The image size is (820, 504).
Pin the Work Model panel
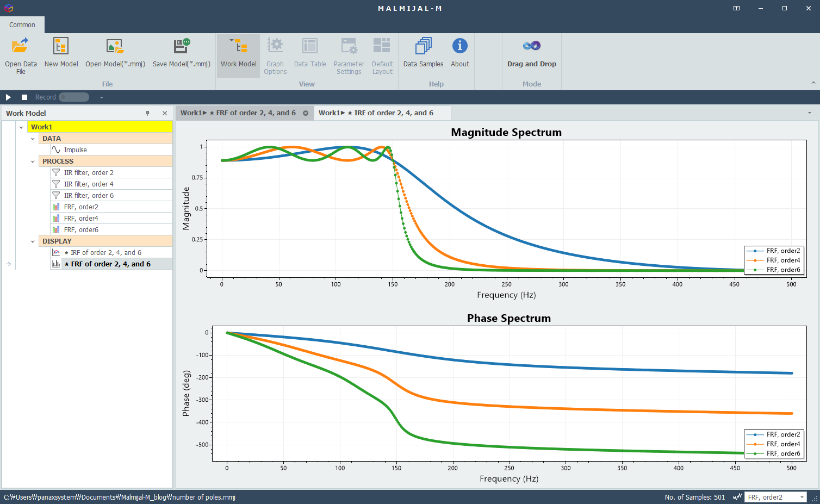(147, 113)
